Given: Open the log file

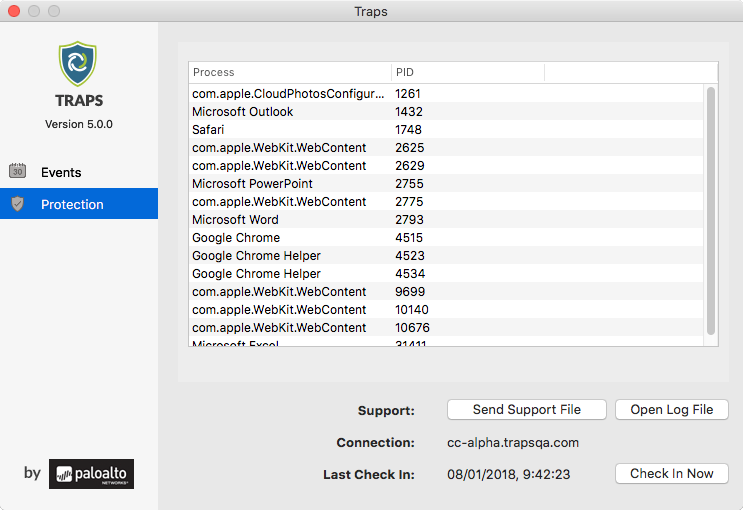Looking at the screenshot, I should click(x=672, y=409).
